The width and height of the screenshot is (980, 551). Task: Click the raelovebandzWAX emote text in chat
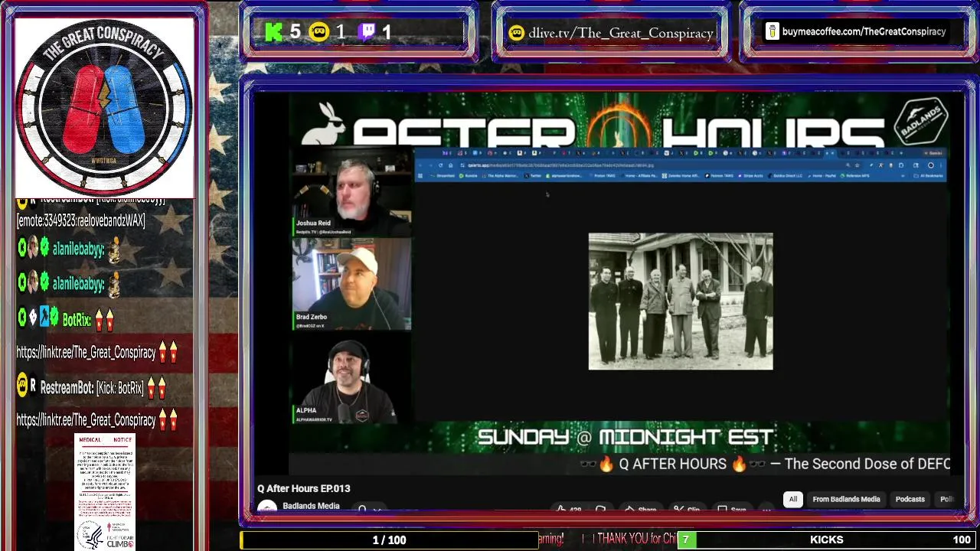tap(80, 220)
